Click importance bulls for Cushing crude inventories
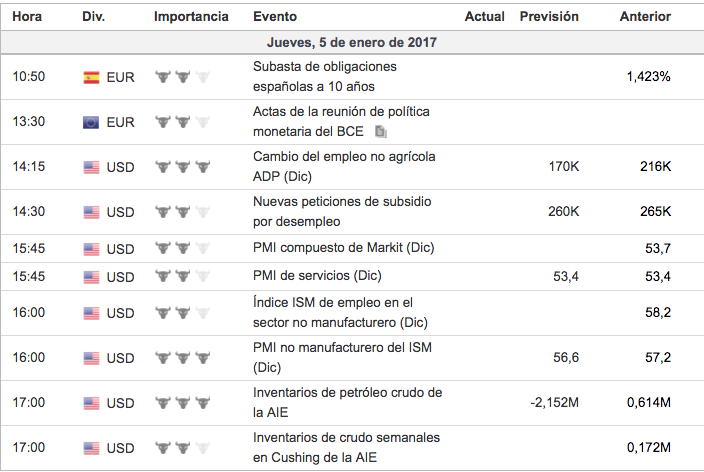This screenshot has width=704, height=472. pyautogui.click(x=183, y=448)
